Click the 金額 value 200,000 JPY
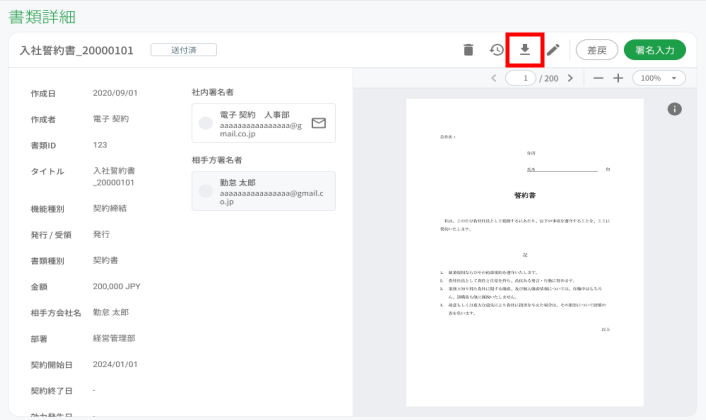This screenshot has width=706, height=420. coord(117,286)
